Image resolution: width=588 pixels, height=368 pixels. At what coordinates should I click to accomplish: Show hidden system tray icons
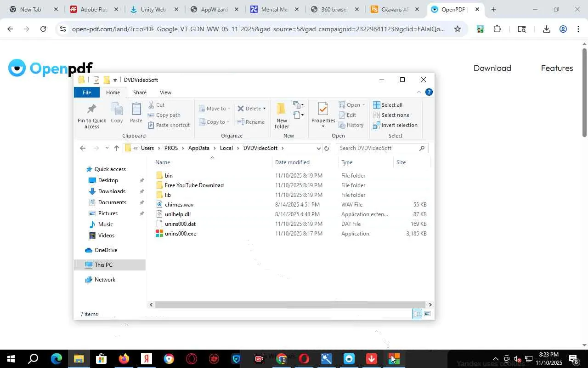495,359
